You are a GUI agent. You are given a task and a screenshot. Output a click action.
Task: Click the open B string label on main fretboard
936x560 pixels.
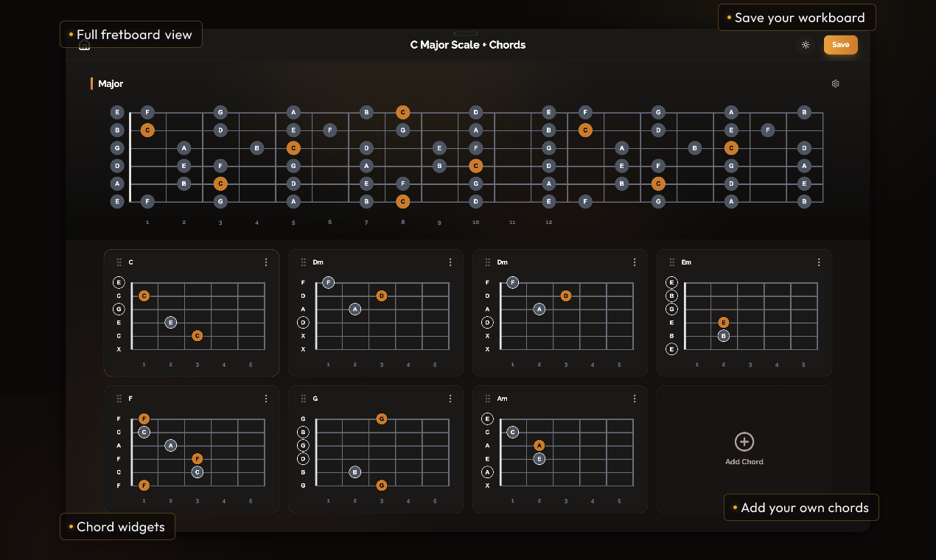click(x=117, y=130)
